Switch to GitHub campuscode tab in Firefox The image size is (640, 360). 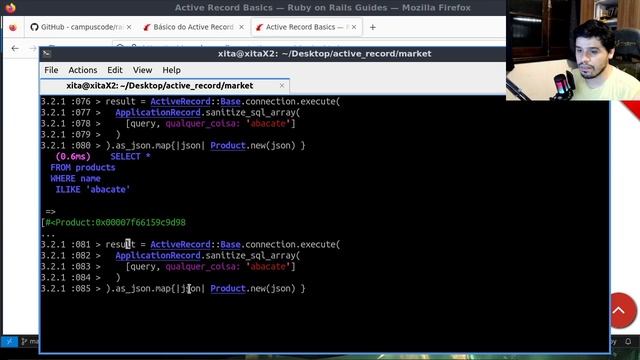pos(82,27)
